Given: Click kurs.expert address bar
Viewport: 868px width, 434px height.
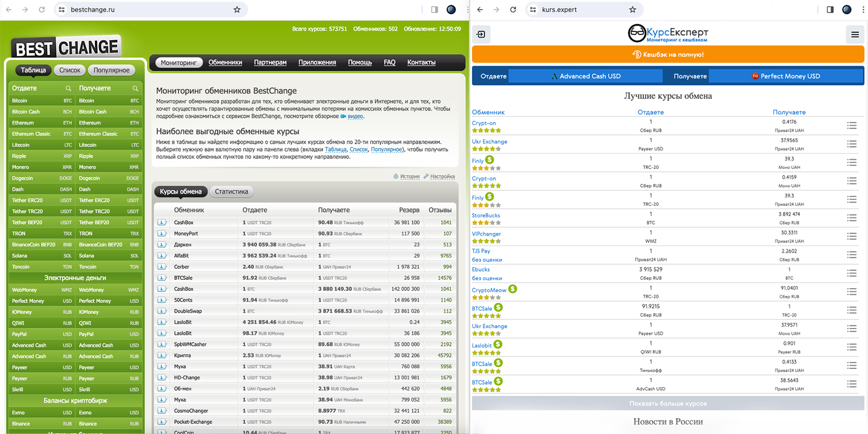Looking at the screenshot, I should [584, 9].
